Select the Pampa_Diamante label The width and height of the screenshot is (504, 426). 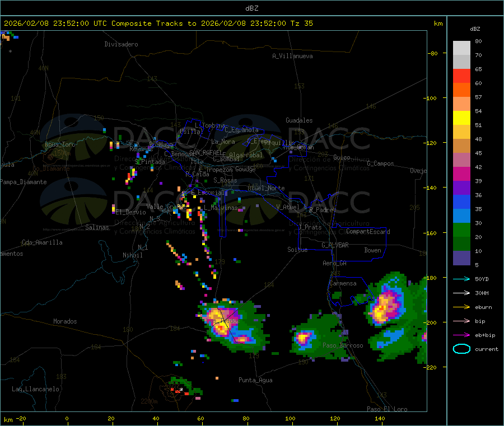[x=24, y=182]
